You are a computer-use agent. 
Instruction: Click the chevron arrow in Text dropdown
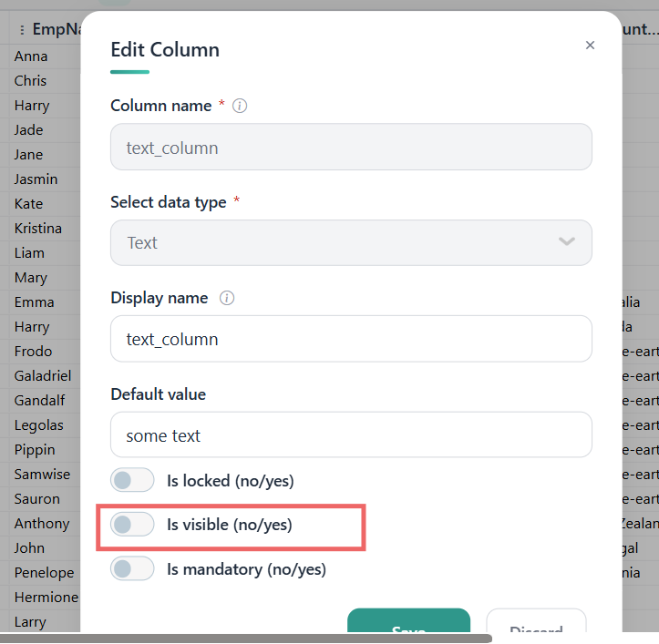tap(567, 241)
